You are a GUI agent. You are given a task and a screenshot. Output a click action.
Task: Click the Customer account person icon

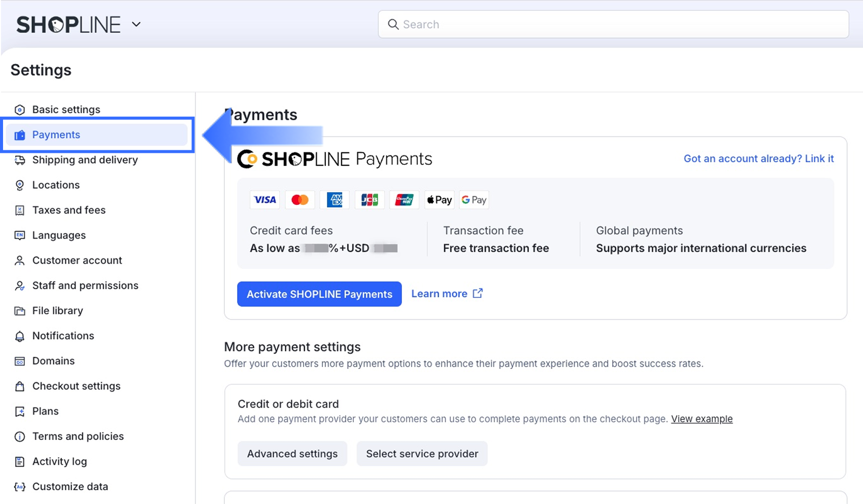pyautogui.click(x=20, y=261)
